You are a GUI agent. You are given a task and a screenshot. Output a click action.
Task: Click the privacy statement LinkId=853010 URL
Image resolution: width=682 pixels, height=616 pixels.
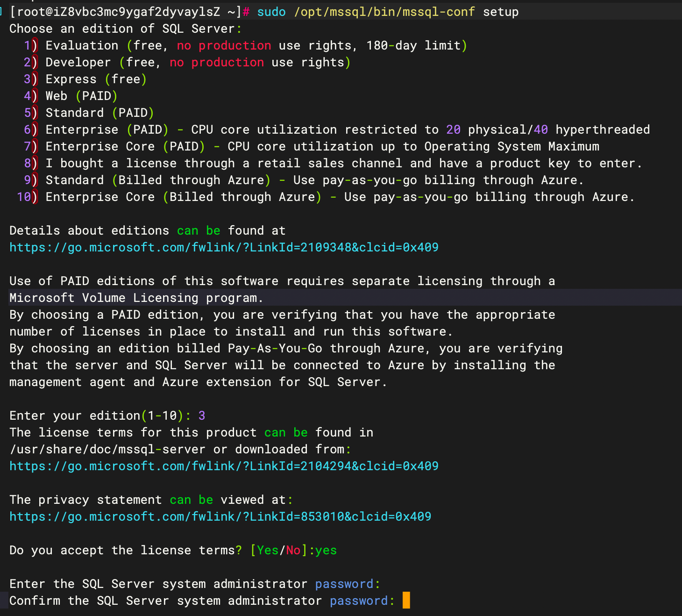[x=220, y=516]
